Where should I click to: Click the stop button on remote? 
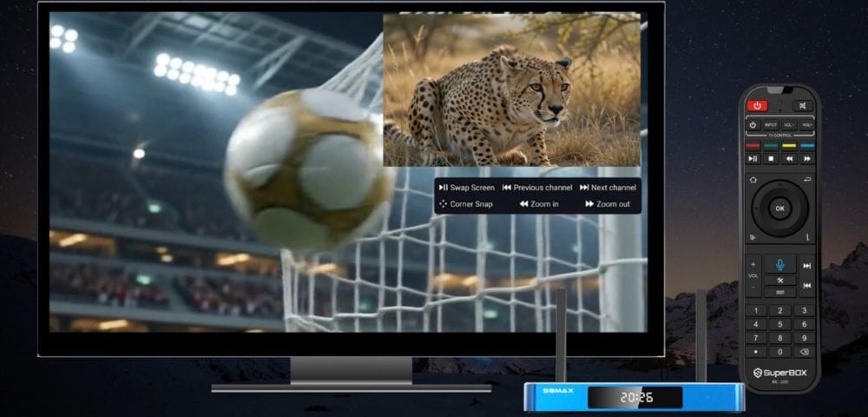(771, 158)
